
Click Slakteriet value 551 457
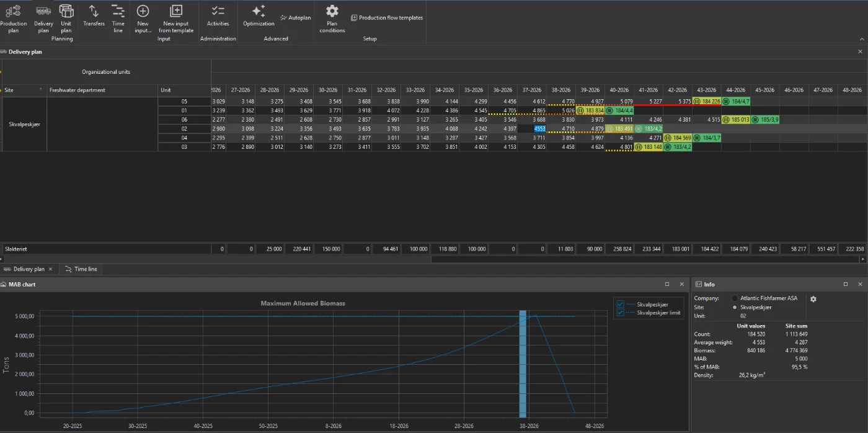tap(824, 249)
